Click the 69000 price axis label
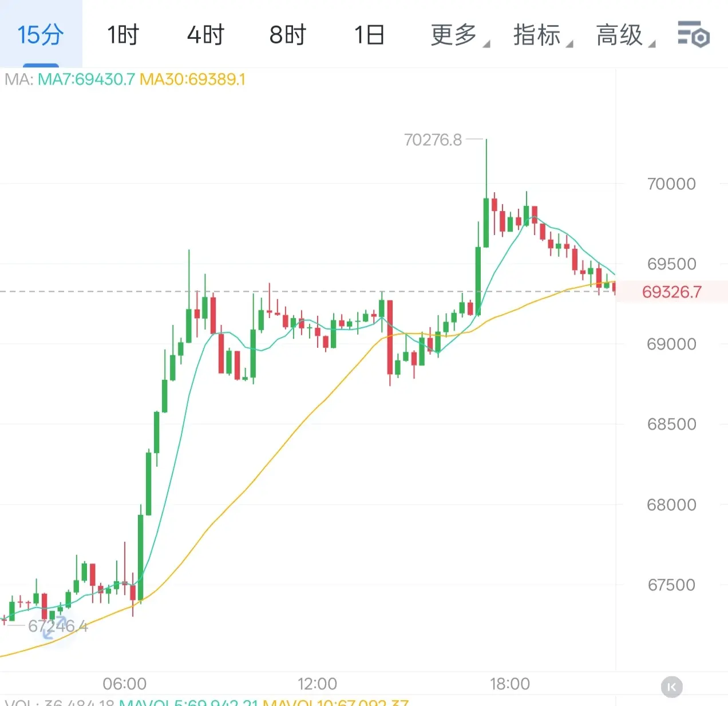The image size is (728, 706). pyautogui.click(x=671, y=344)
